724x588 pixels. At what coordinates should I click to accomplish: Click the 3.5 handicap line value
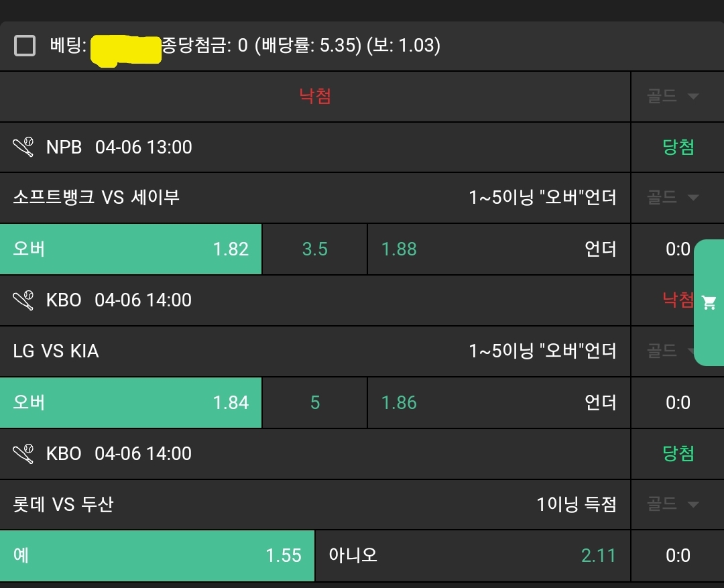[x=314, y=249]
